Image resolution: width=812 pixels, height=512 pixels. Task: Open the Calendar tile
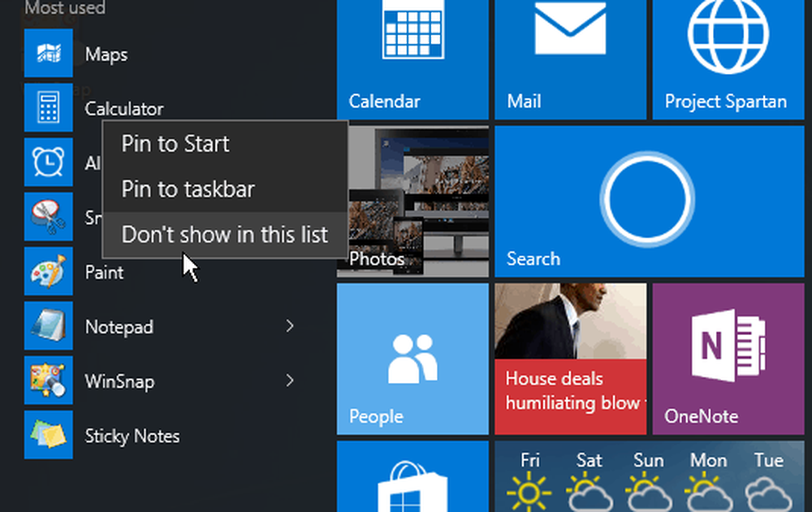412,59
